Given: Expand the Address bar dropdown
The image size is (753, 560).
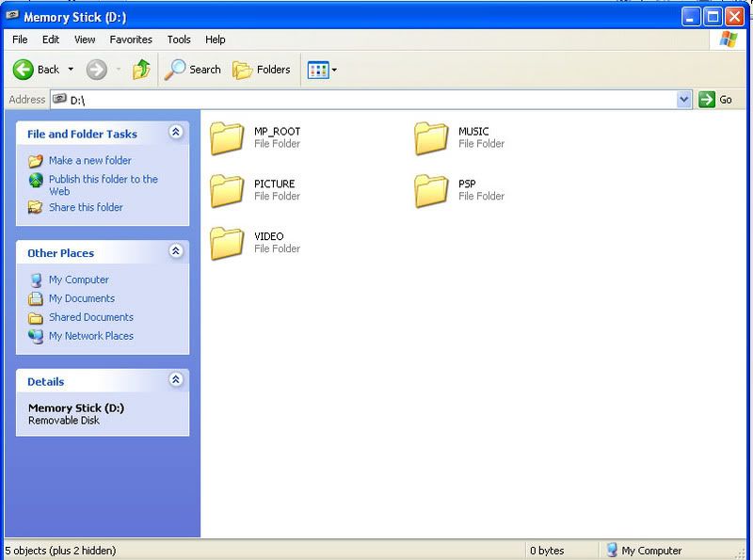Looking at the screenshot, I should [684, 100].
